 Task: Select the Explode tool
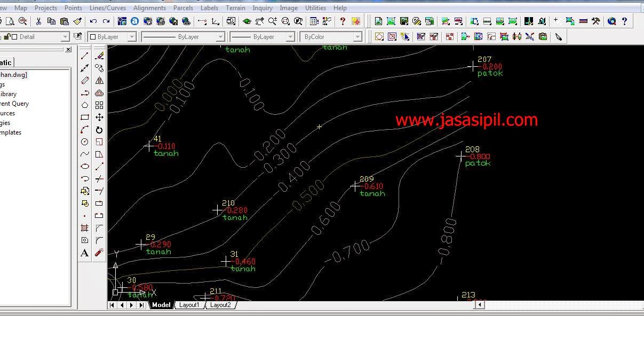99,253
